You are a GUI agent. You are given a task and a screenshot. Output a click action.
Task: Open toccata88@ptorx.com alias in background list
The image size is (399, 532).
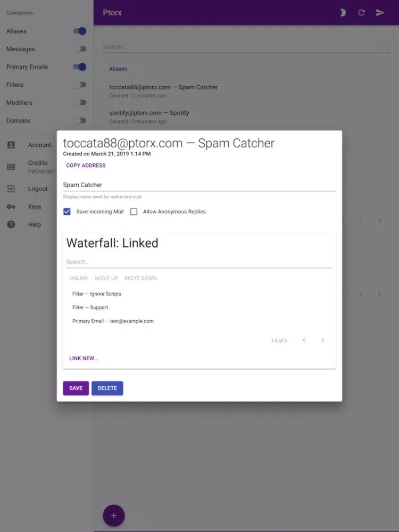pyautogui.click(x=246, y=91)
